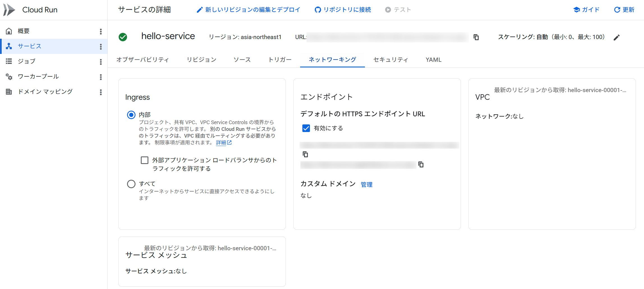
Task: Click the ネットワーク:なし text in VPC
Action: point(500,116)
